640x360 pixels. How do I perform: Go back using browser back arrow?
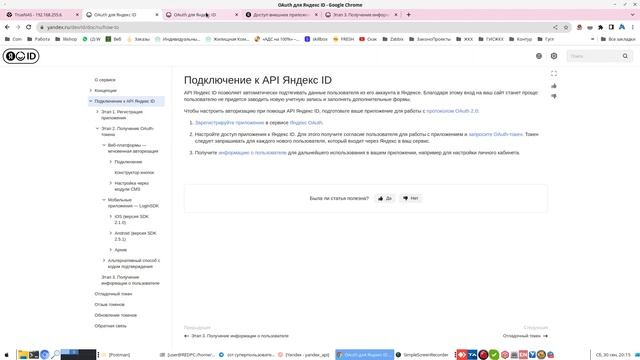click(7, 27)
